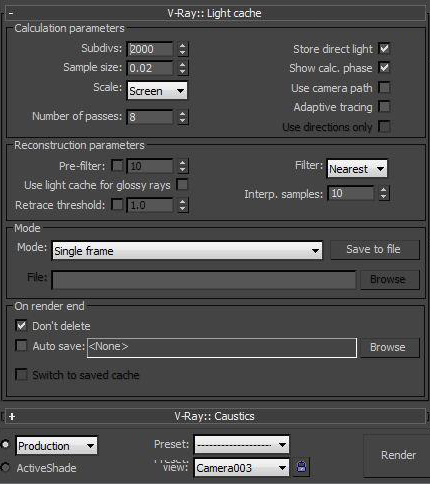Click the Auto save path field showing <None>

click(x=222, y=348)
